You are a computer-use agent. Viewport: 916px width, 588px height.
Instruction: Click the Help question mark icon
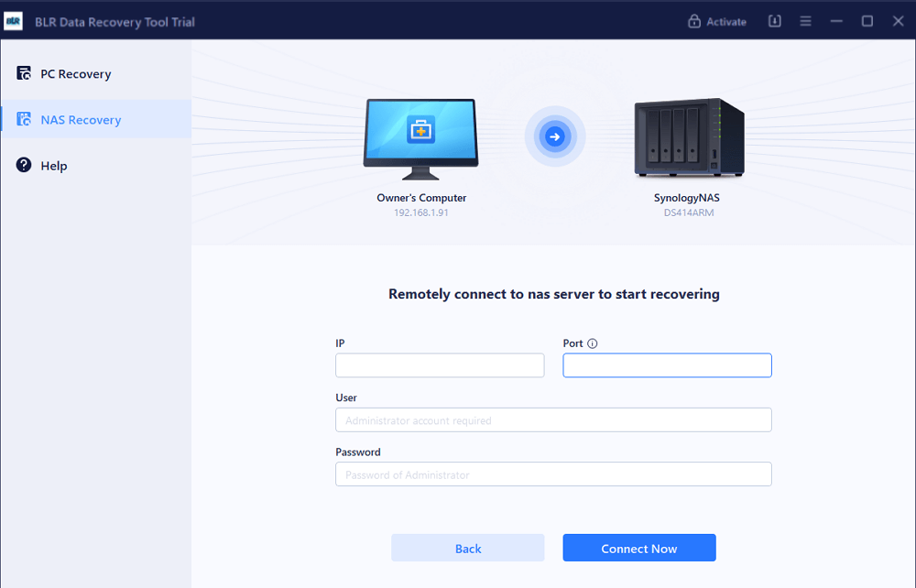click(x=24, y=165)
